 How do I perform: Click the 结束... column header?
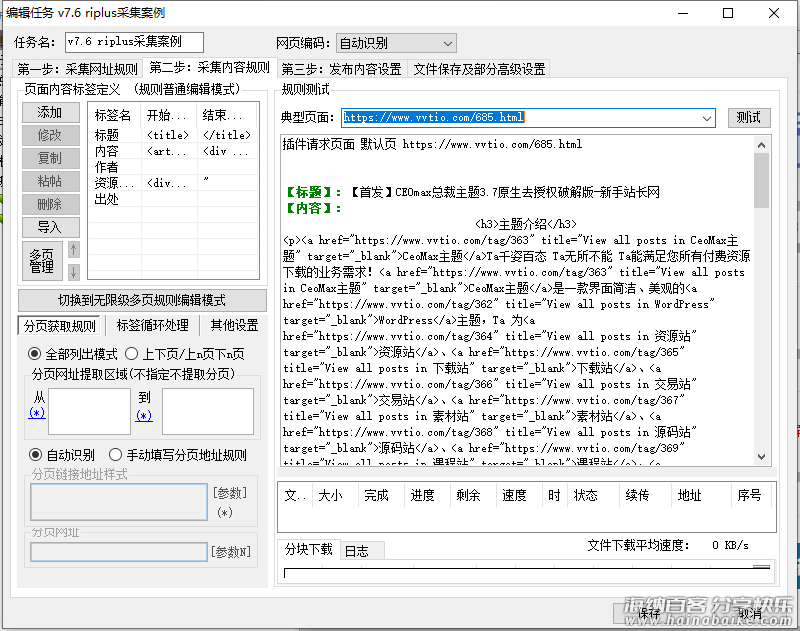(x=228, y=115)
